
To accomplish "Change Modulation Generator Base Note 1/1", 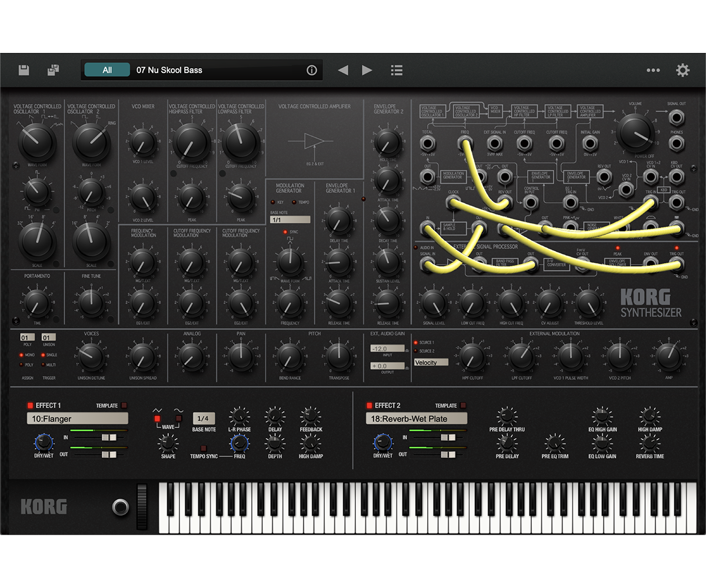I will pos(290,220).
